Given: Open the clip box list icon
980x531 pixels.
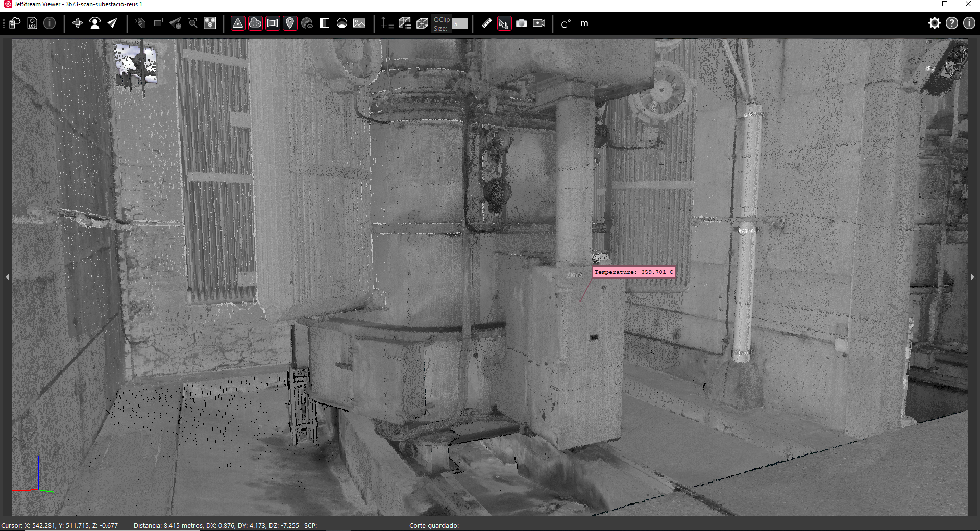Looking at the screenshot, I should pyautogui.click(x=405, y=23).
